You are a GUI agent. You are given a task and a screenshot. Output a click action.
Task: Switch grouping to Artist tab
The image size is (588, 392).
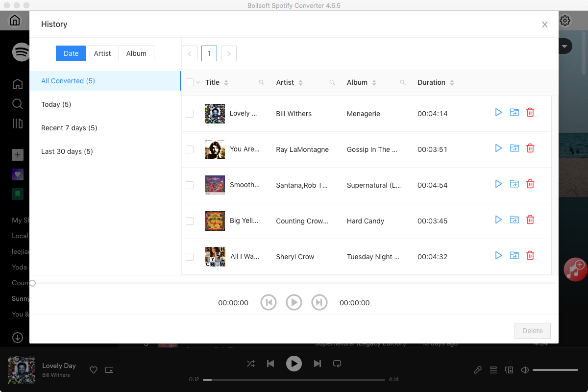(x=102, y=53)
